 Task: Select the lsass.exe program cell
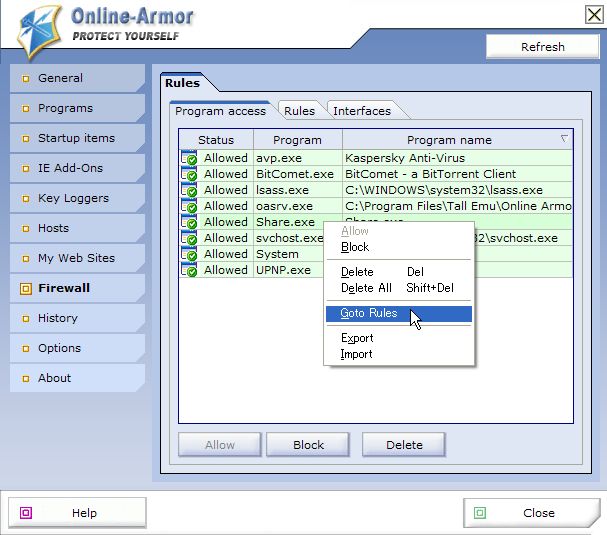tap(298, 190)
